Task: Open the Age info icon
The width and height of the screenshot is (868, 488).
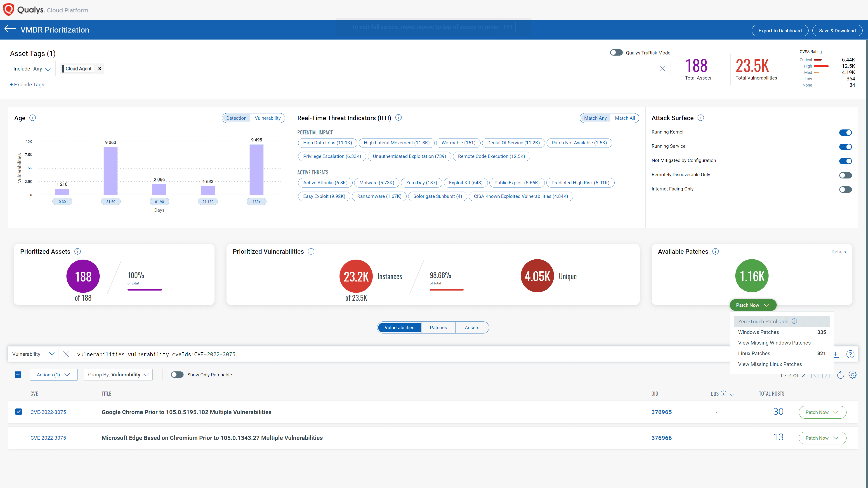Action: (x=33, y=117)
